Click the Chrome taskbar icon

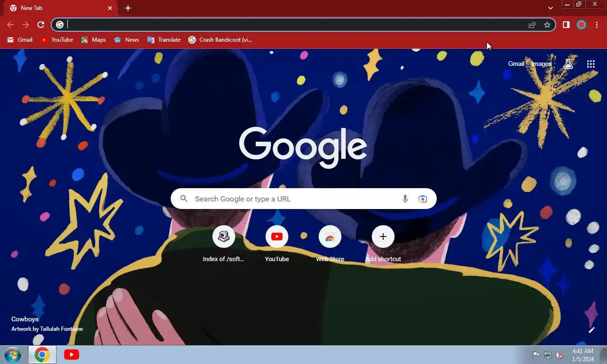point(42,355)
